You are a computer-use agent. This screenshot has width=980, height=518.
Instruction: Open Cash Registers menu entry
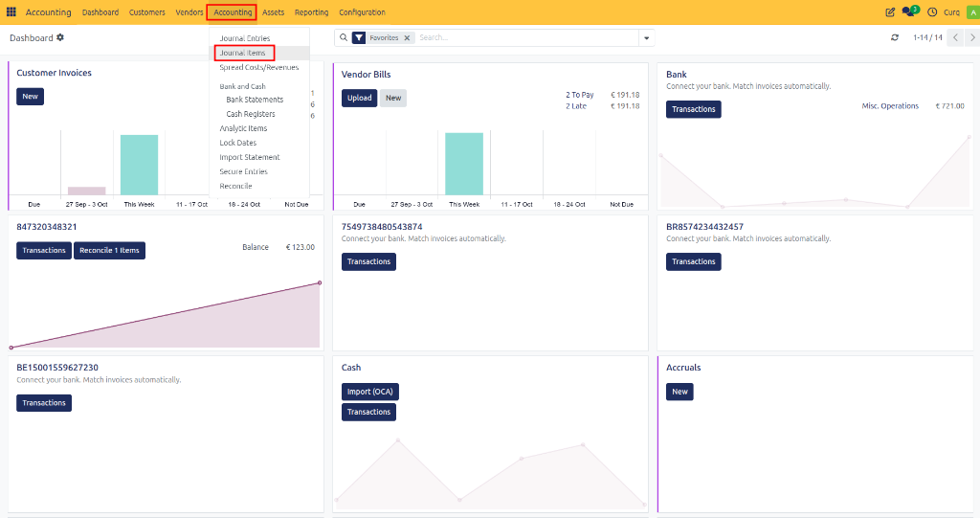point(251,114)
